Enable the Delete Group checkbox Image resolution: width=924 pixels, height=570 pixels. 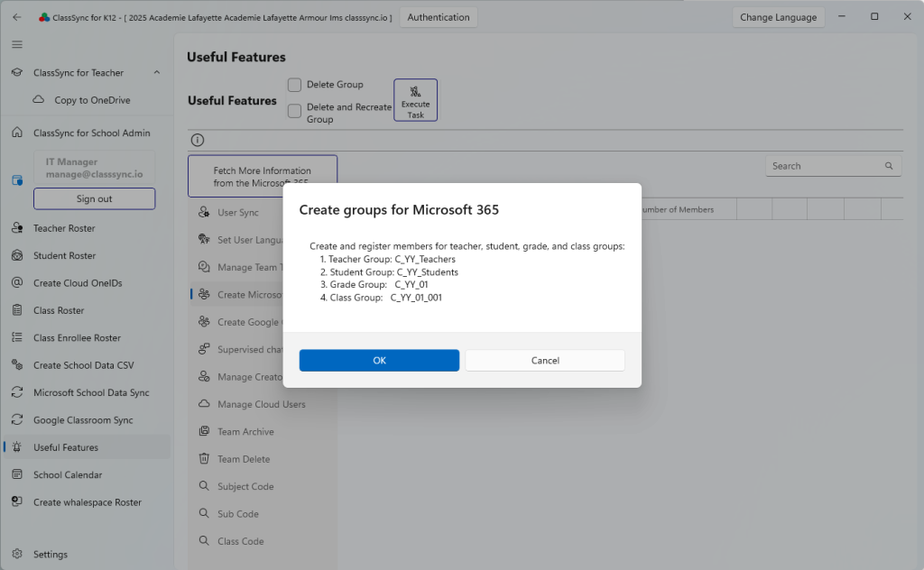pyautogui.click(x=295, y=85)
